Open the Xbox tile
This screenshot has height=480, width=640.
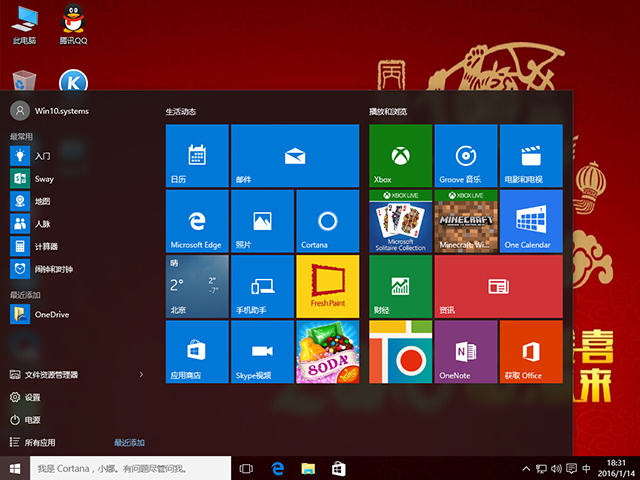coord(400,155)
